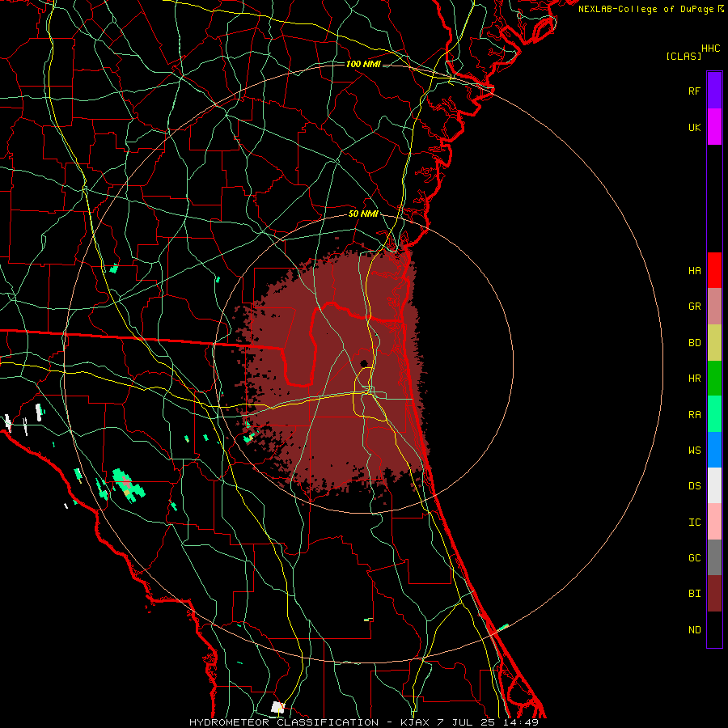Click the 14:49 timestamp
The width and height of the screenshot is (728, 728).
point(521,722)
